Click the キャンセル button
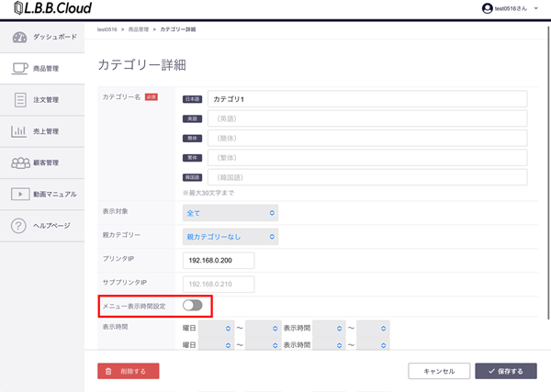The image size is (551, 392). 438,371
